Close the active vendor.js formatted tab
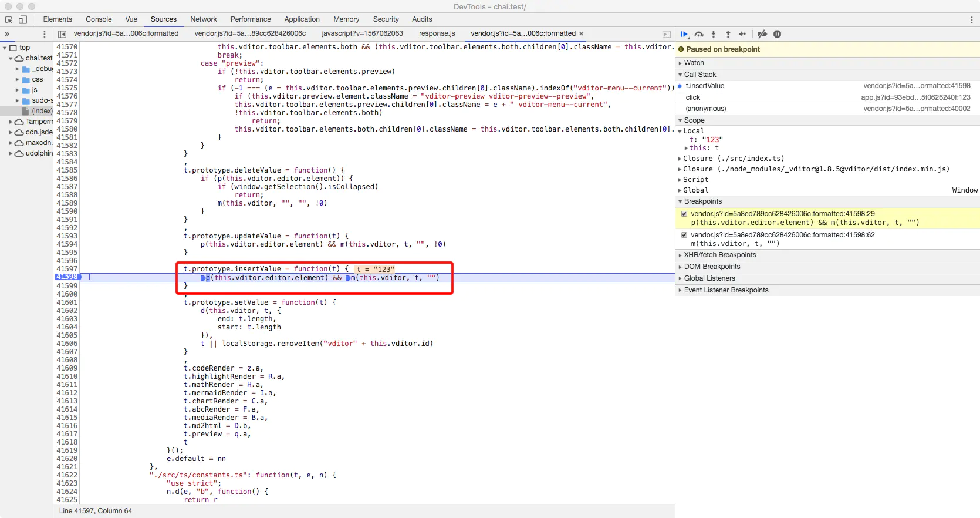This screenshot has width=980, height=518. pos(582,33)
